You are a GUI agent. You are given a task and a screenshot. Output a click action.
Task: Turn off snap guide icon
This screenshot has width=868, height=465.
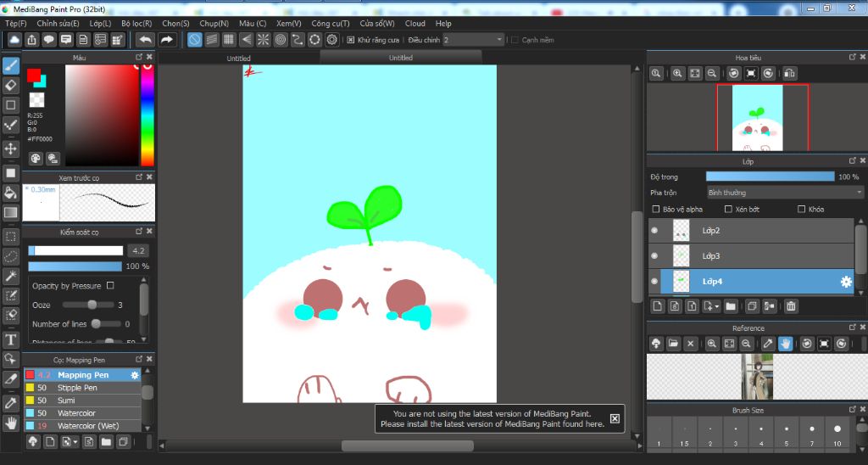[194, 39]
